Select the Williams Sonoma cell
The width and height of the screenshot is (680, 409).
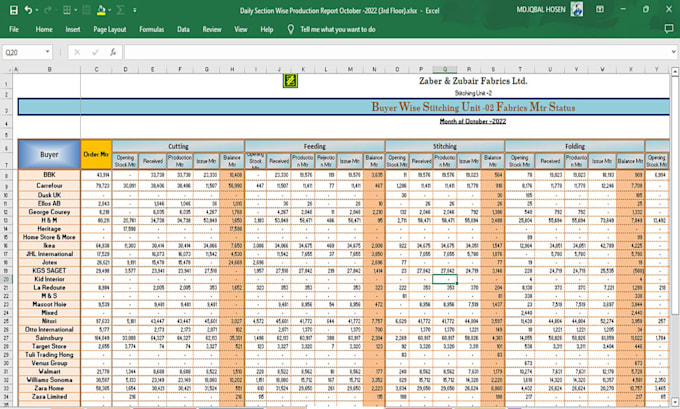[49, 380]
